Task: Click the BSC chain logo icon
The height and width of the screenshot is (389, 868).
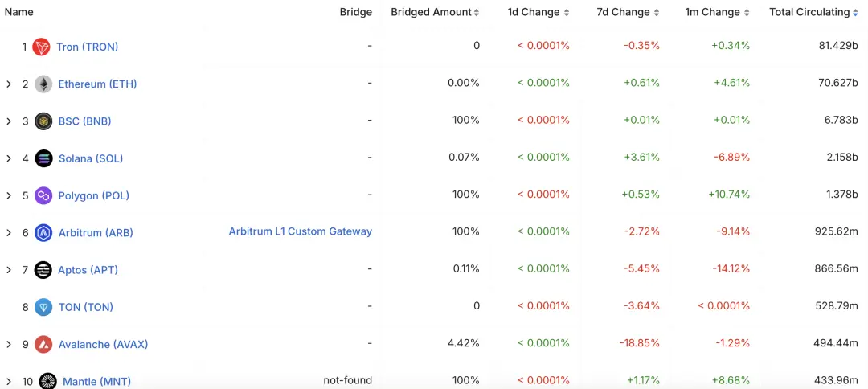Action: click(x=43, y=121)
